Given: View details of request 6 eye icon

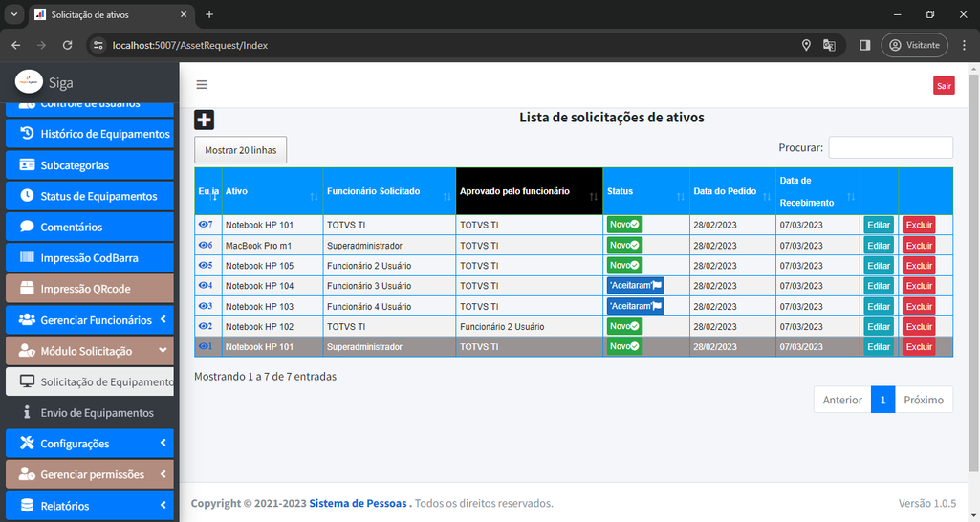Looking at the screenshot, I should click(x=203, y=245).
